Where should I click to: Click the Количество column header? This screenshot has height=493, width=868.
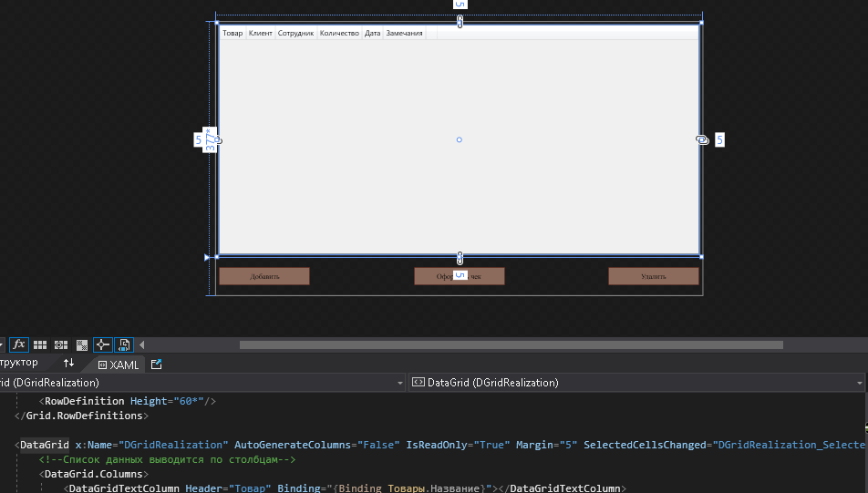[339, 33]
